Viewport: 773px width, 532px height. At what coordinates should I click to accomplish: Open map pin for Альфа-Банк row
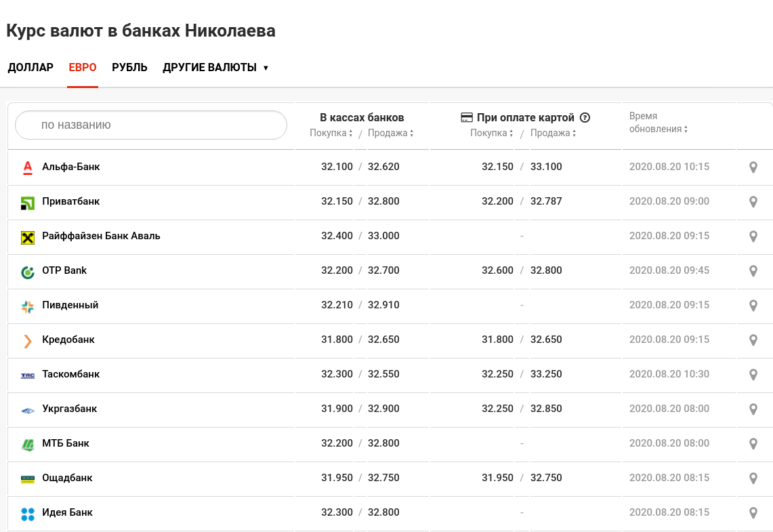tap(753, 167)
